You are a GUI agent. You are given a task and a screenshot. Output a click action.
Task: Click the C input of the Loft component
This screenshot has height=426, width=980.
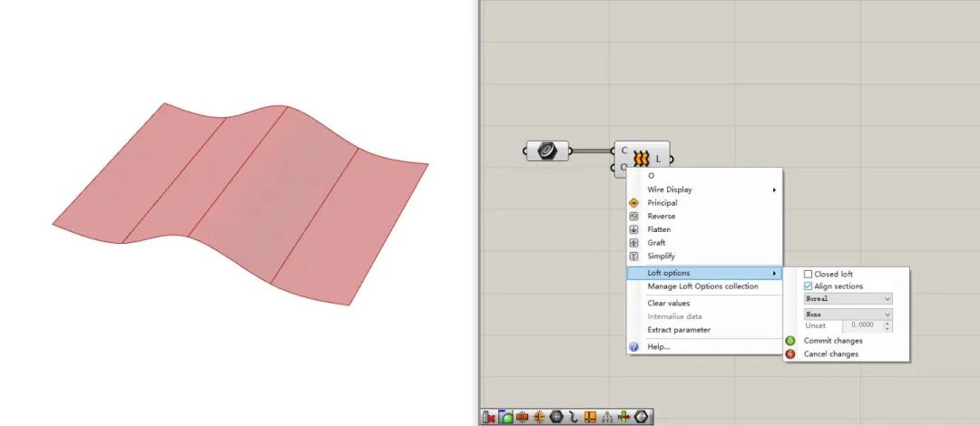click(624, 150)
